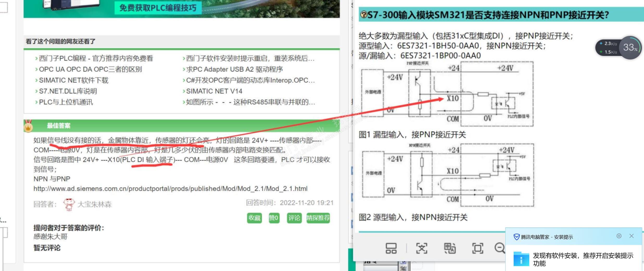Click the 赞0 like button
This screenshot has width=644, height=271.
tap(274, 218)
